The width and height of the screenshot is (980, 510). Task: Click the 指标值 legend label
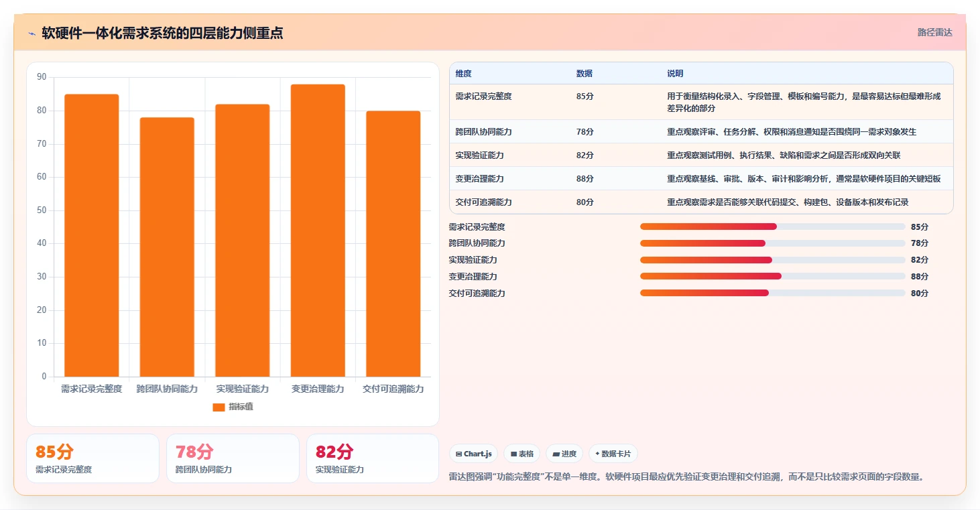coord(241,407)
